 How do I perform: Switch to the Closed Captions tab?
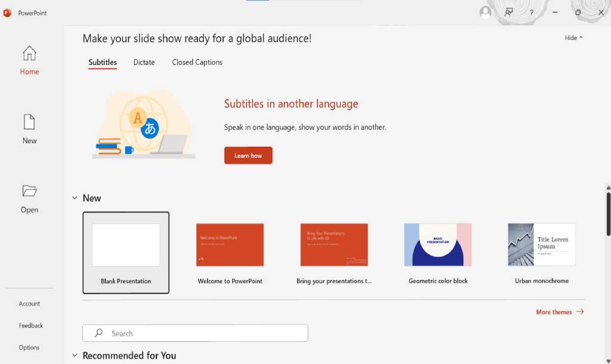point(197,62)
